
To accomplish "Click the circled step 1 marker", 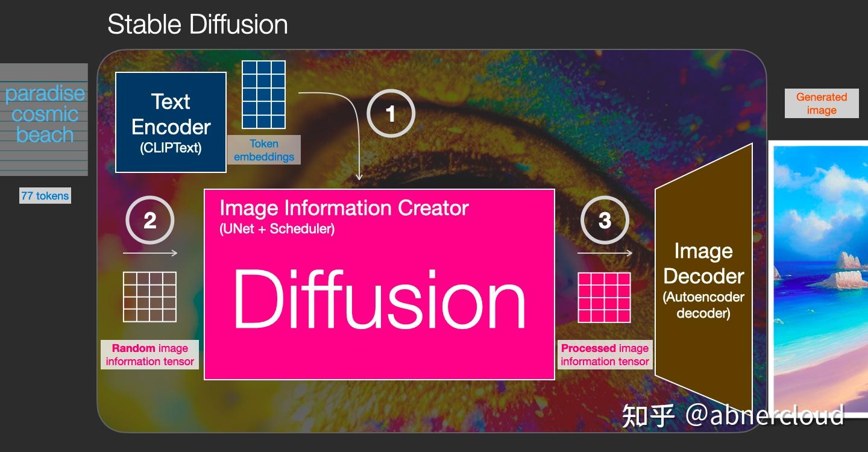I will point(391,113).
